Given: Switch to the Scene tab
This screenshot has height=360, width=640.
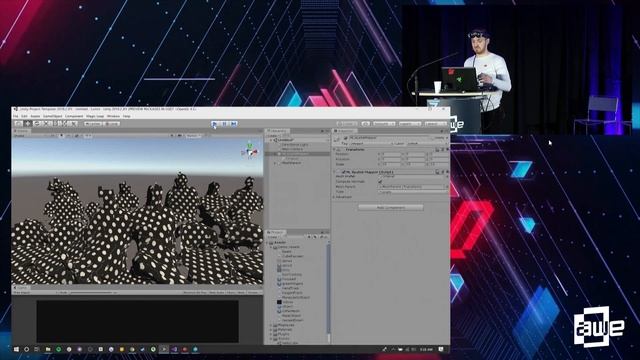Looking at the screenshot, I should pyautogui.click(x=22, y=131).
